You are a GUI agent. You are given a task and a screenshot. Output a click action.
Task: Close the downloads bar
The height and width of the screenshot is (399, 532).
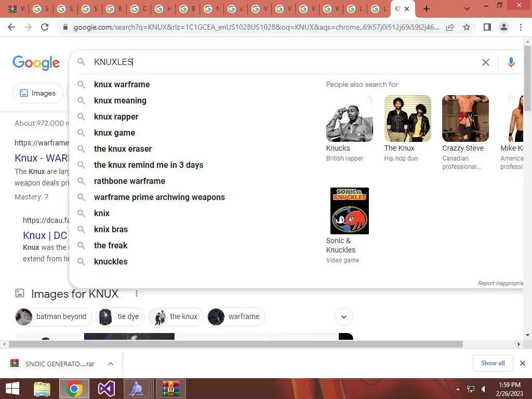(x=523, y=363)
